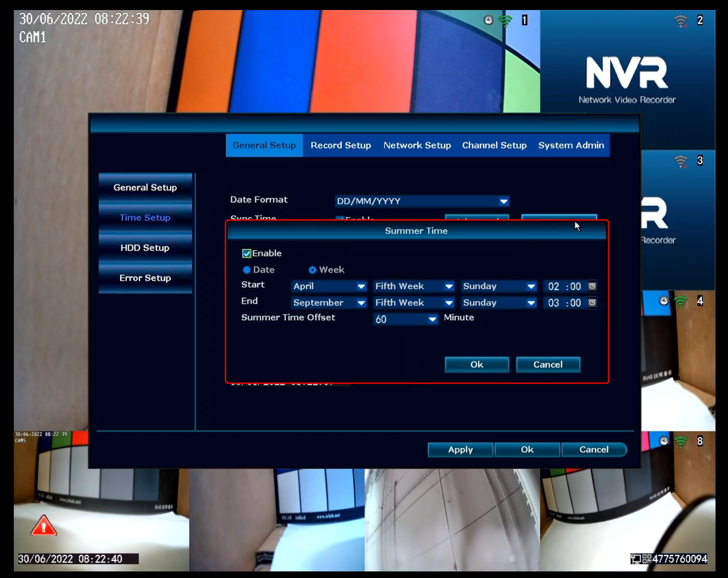This screenshot has width=728, height=578.
Task: Click the Apply button
Action: click(460, 449)
